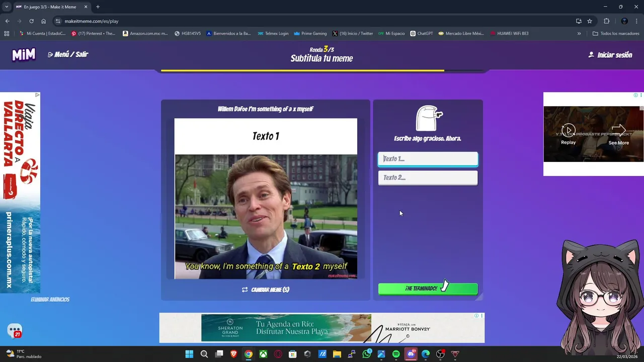Image resolution: width=644 pixels, height=362 pixels.
Task: Expand the hidden bookmarks chevron
Action: 579,34
